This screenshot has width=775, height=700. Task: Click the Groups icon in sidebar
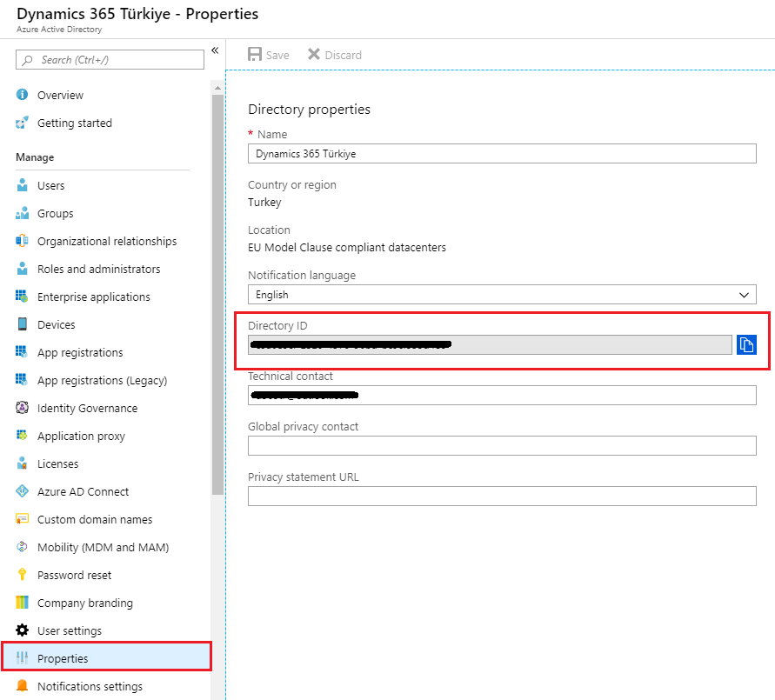[x=23, y=213]
